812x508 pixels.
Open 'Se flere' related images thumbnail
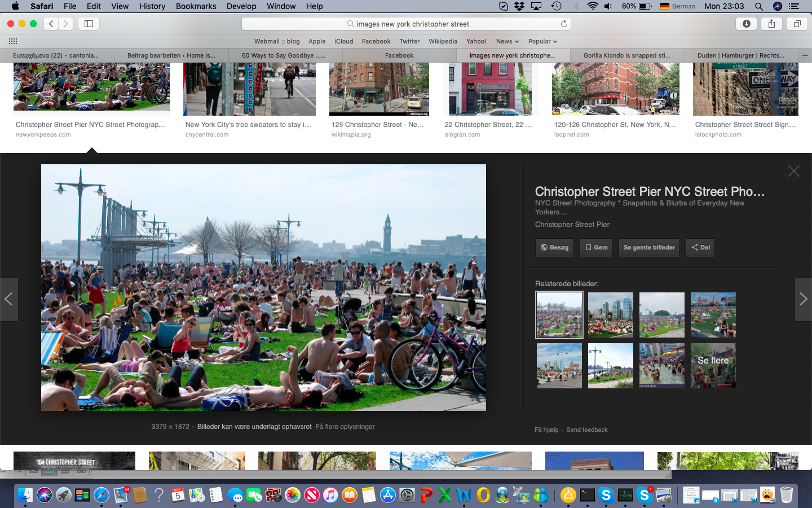pyautogui.click(x=713, y=366)
